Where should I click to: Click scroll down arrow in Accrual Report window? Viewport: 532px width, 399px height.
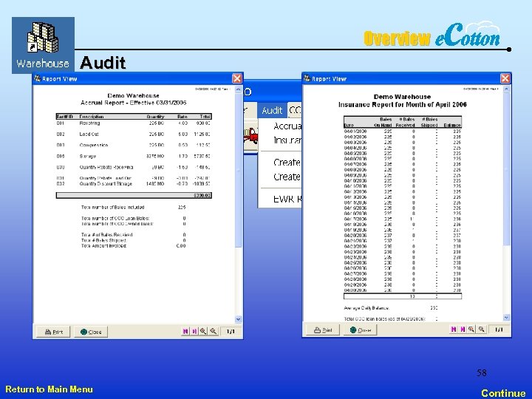[238, 319]
